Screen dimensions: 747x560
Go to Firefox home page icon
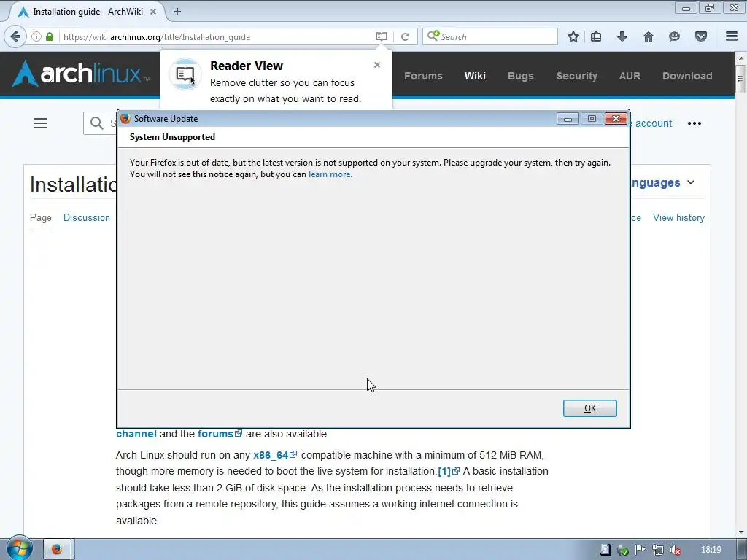tap(649, 36)
